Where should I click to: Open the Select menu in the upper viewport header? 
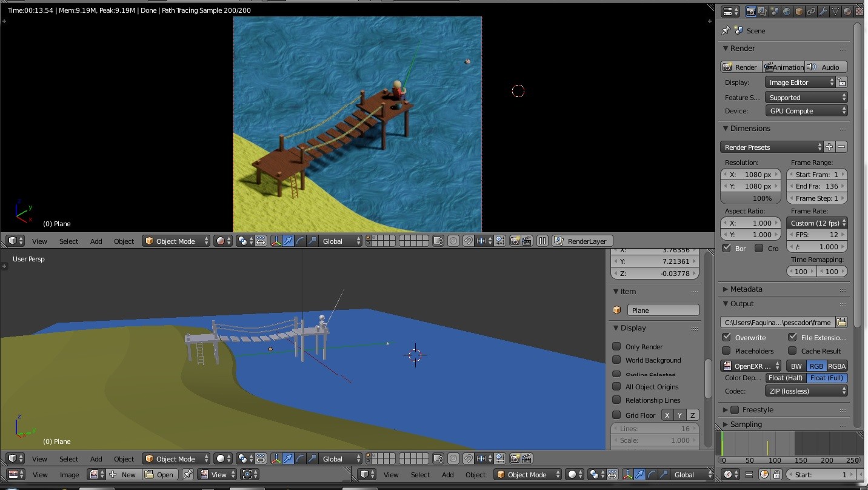(68, 241)
